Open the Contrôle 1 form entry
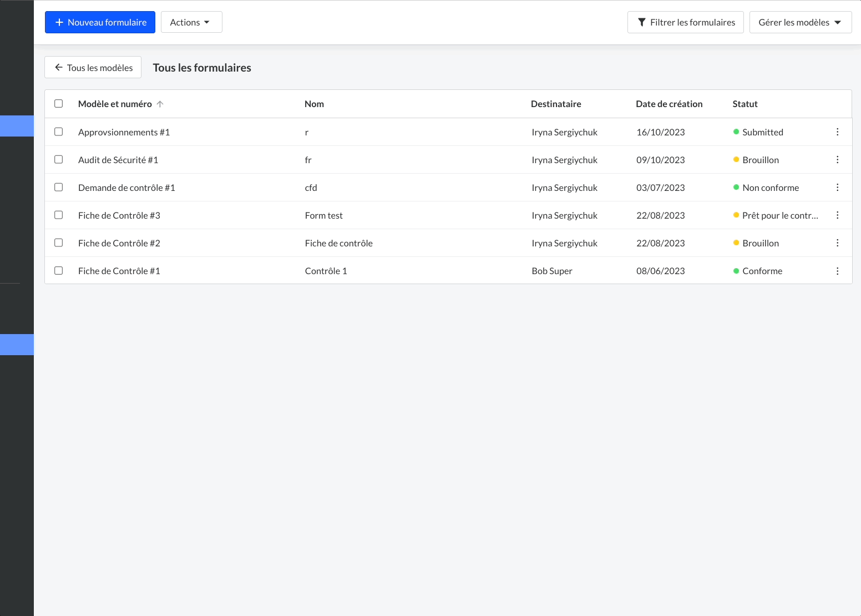 tap(326, 271)
